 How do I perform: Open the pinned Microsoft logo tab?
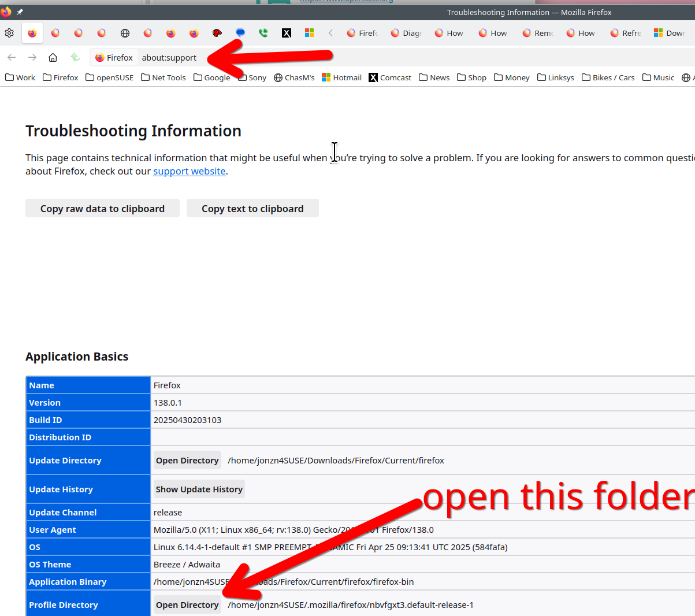[x=310, y=33]
